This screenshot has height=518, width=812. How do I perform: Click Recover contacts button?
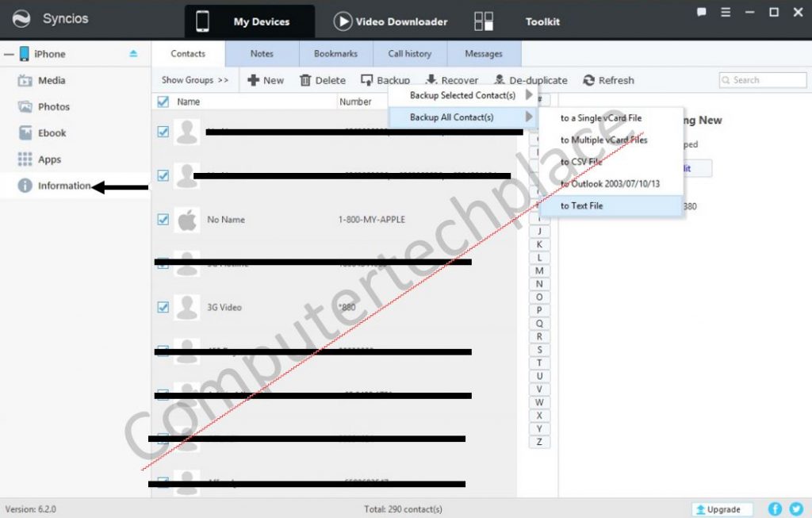pyautogui.click(x=451, y=80)
